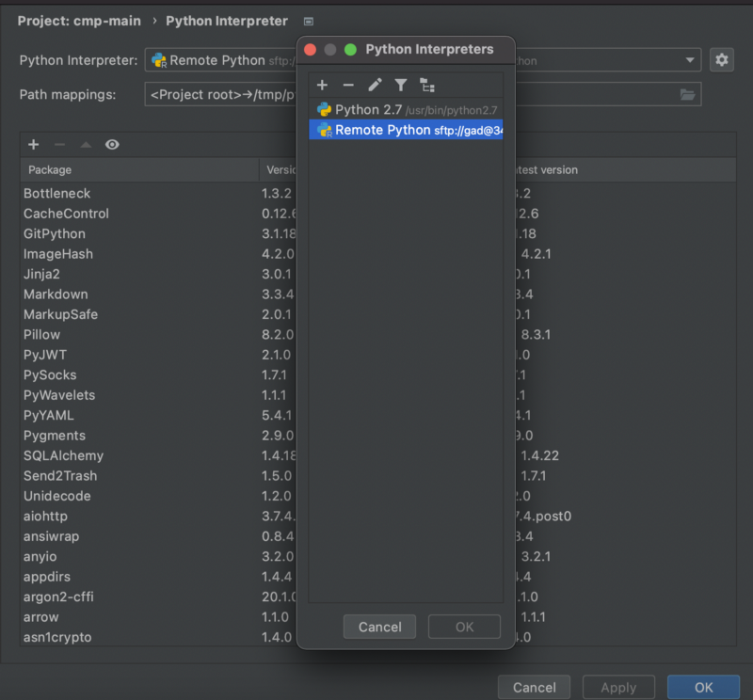Click latest version 4.2.1 for ImageHash
The height and width of the screenshot is (700, 753).
(x=536, y=254)
